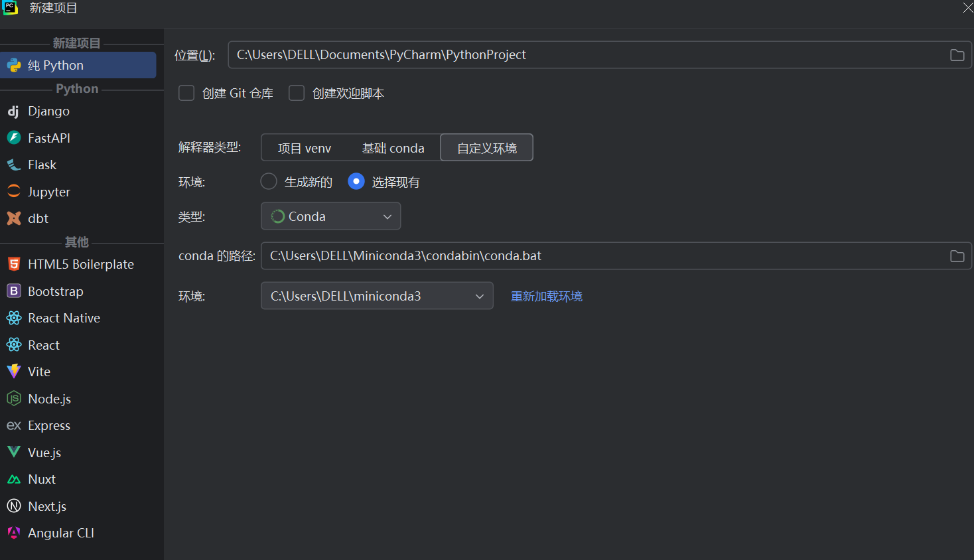The width and height of the screenshot is (974, 560).
Task: Pick the Vue.js V icon
Action: [x=14, y=452]
